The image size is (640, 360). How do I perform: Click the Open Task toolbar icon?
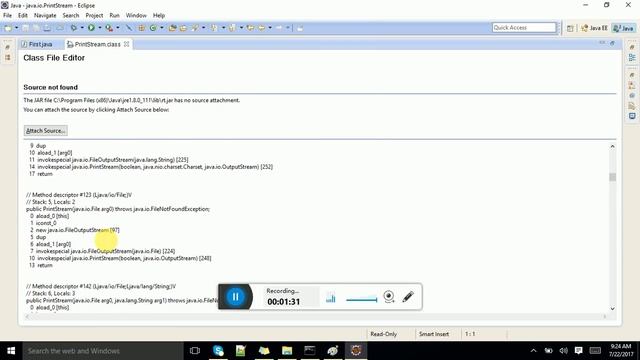coord(184,28)
